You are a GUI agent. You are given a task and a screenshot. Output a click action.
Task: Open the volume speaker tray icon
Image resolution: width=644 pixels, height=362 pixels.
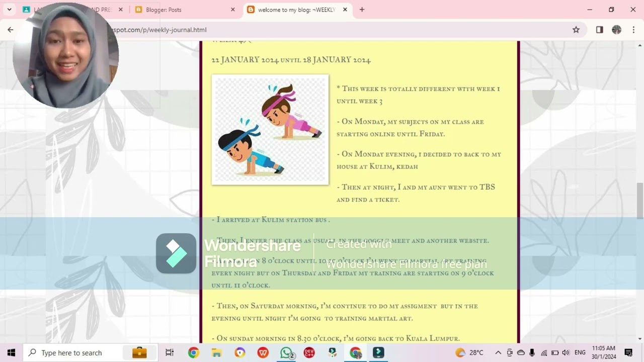coord(566,352)
